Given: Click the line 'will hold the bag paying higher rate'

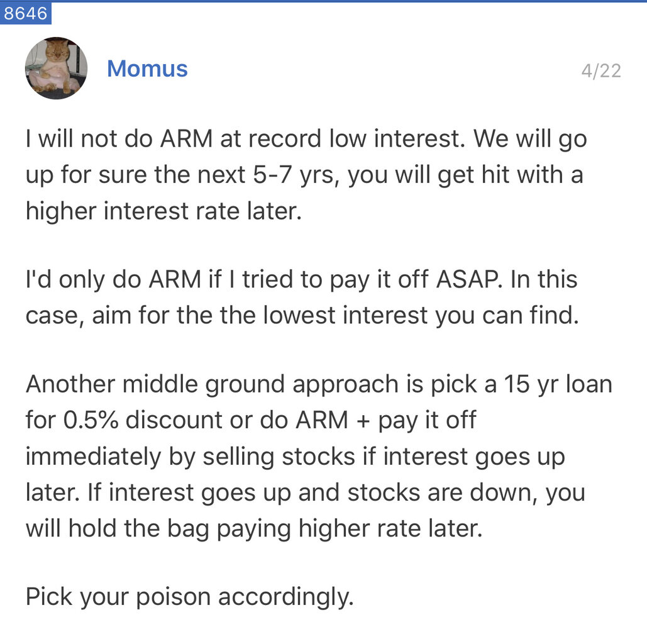Looking at the screenshot, I should tap(254, 528).
